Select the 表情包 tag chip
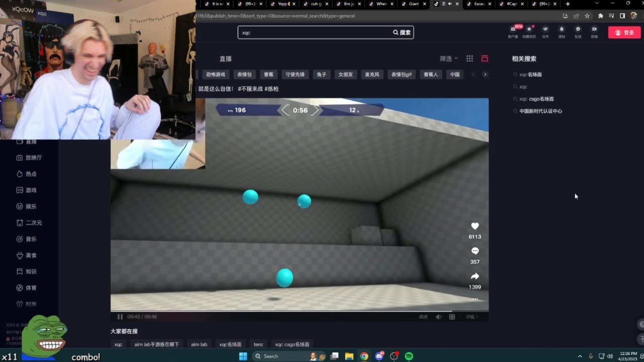The width and height of the screenshot is (644, 362). [245, 74]
